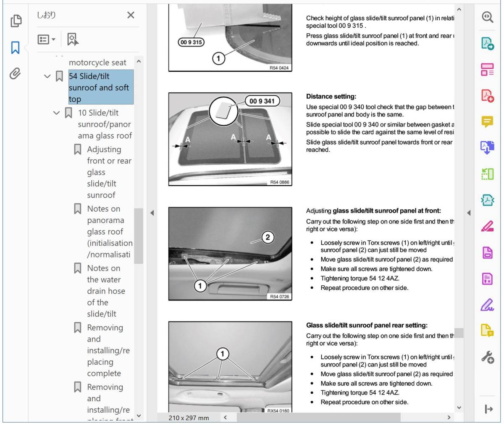The width and height of the screenshot is (504, 429).
Task: Select the Bookmarks panel icon in left rail
Action: click(15, 48)
